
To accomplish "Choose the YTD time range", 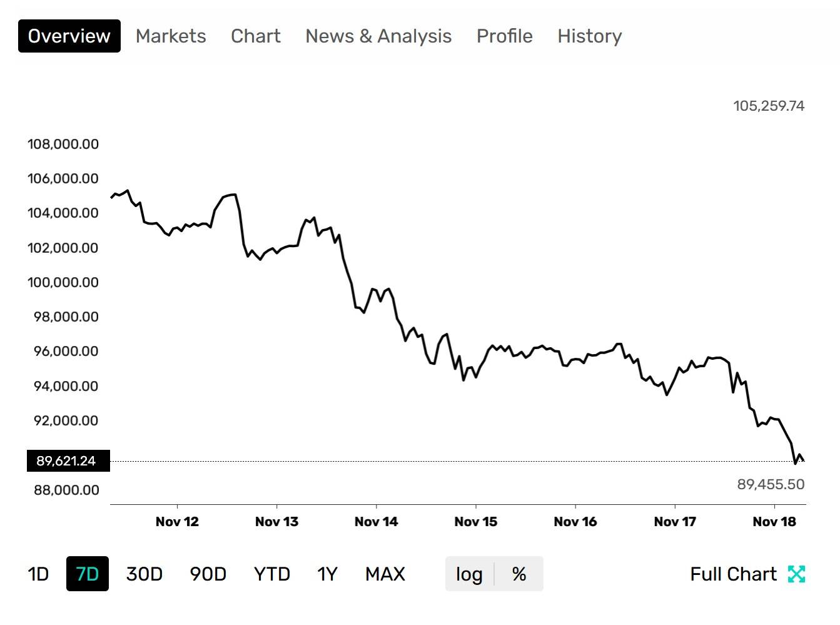I will tap(272, 574).
